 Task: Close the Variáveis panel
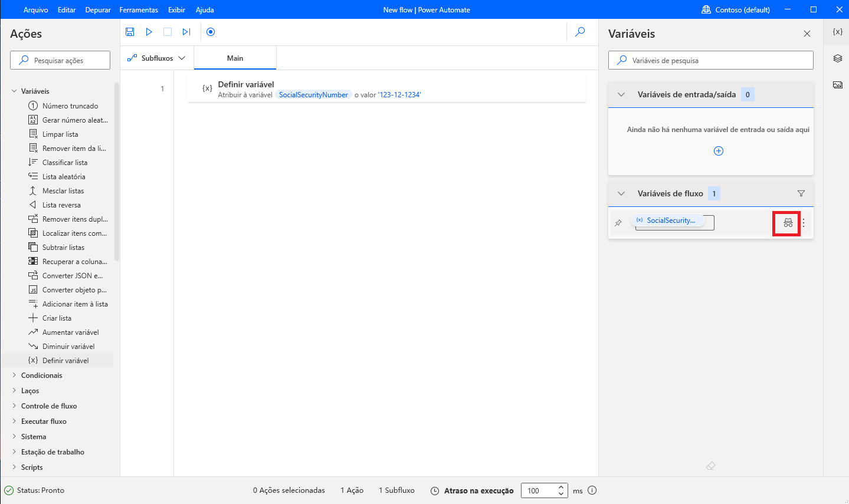(807, 34)
